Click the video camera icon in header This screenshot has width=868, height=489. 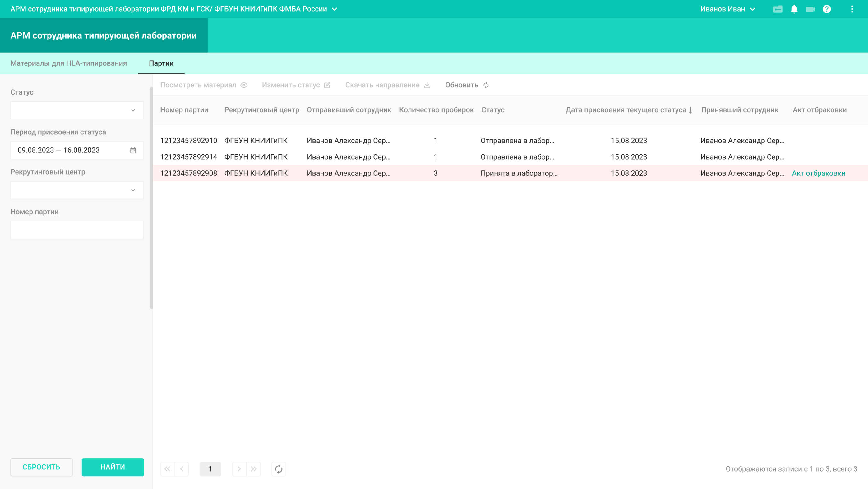[810, 9]
